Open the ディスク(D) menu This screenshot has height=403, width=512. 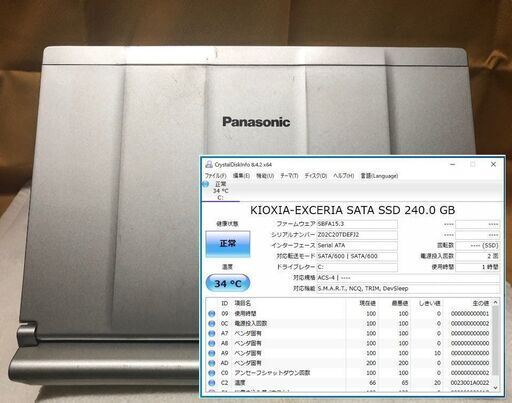tap(316, 176)
